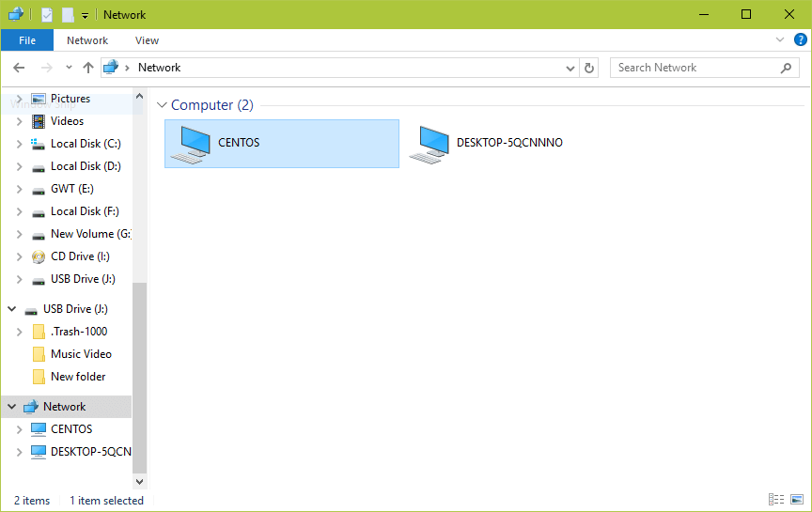Switch to Details view layout
812x512 pixels.
point(775,500)
